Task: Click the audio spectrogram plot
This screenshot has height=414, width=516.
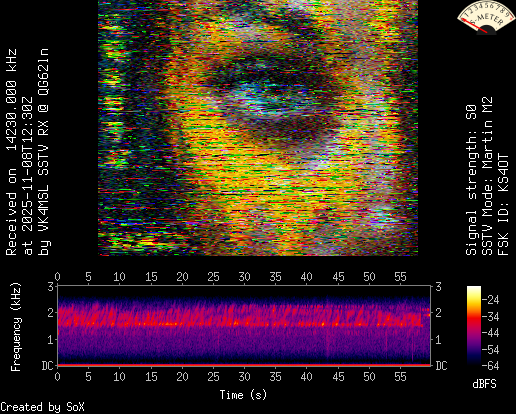Action: point(244,325)
